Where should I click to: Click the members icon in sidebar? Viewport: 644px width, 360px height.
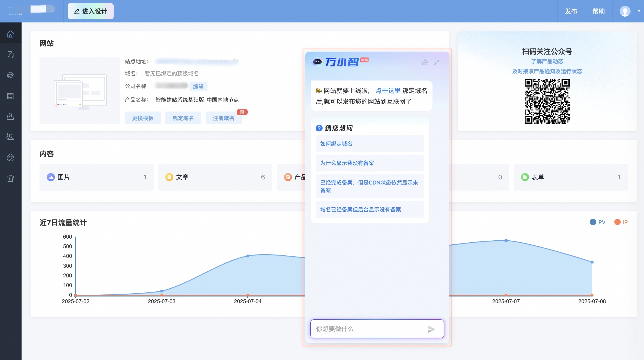point(10,136)
